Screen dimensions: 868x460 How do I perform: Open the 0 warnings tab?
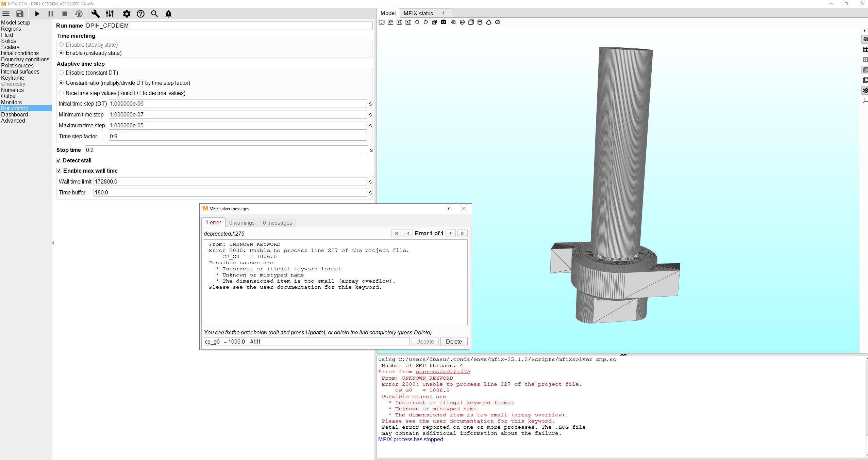(241, 223)
